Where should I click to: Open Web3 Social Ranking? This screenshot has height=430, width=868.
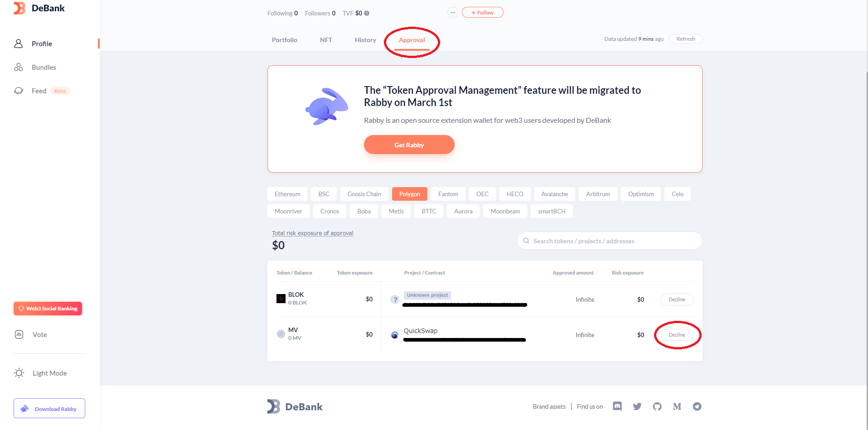coord(48,309)
